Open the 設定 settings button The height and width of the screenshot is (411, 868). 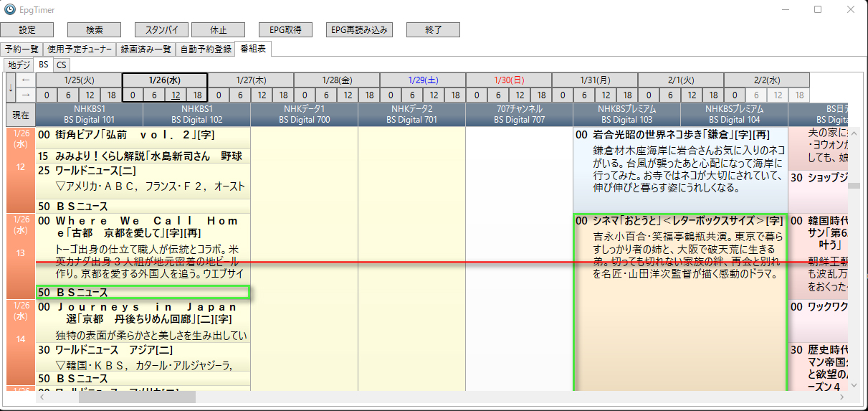point(27,30)
